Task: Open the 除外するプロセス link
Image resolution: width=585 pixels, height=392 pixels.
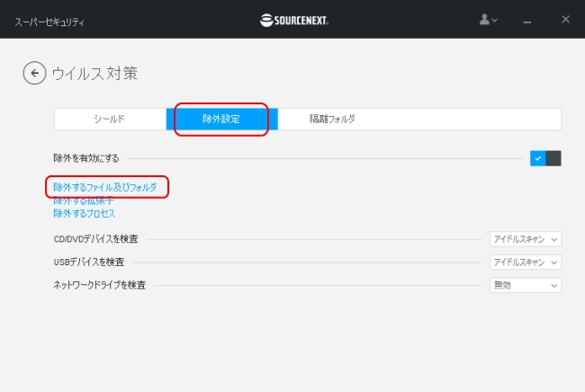Action: [85, 213]
